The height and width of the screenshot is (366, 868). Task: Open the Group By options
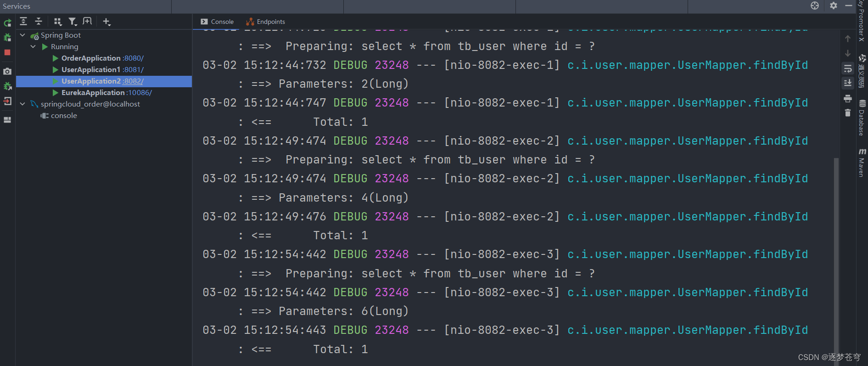click(x=57, y=22)
